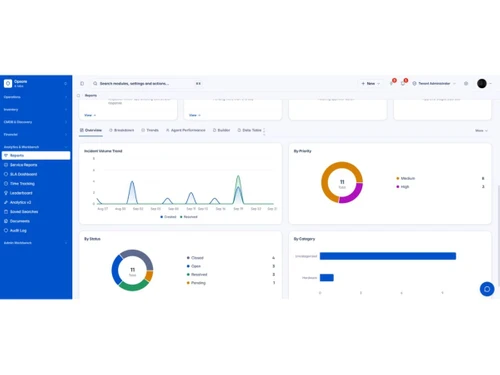Click the Hardware bar in By Category

327,277
